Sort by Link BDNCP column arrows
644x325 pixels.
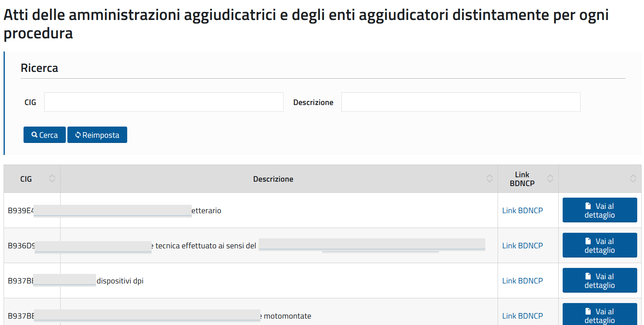550,178
